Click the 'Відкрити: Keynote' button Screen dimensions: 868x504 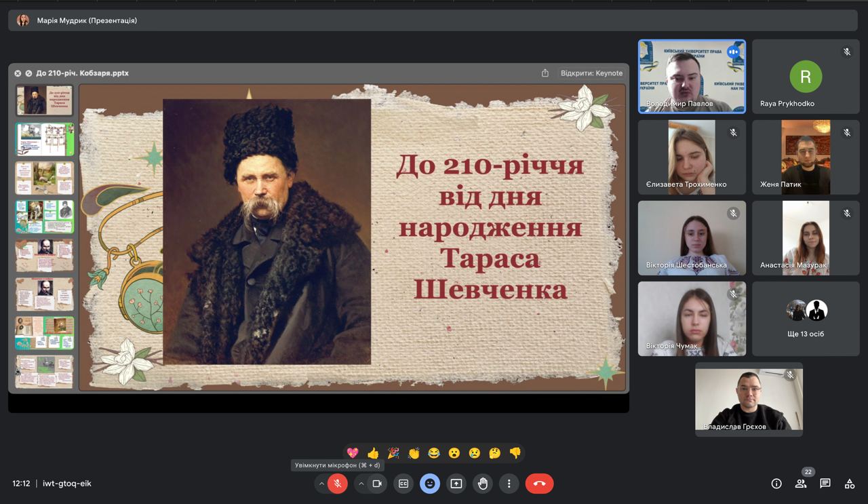tap(591, 73)
